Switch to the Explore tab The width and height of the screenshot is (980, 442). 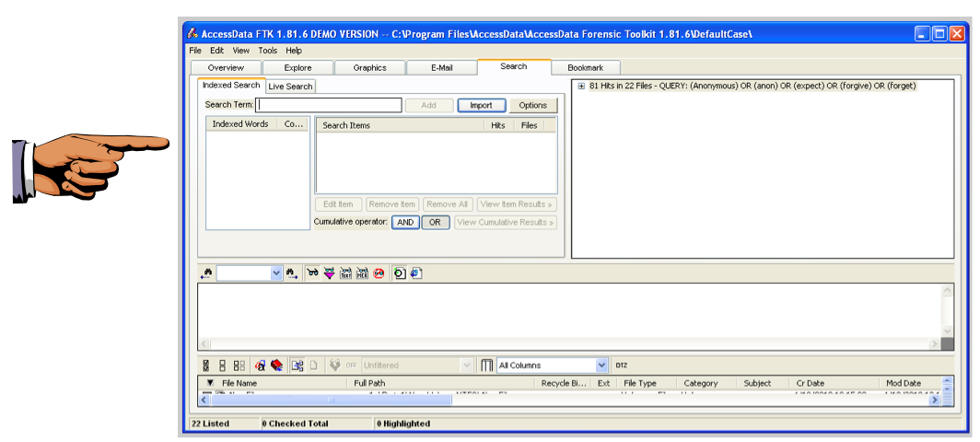[x=298, y=67]
